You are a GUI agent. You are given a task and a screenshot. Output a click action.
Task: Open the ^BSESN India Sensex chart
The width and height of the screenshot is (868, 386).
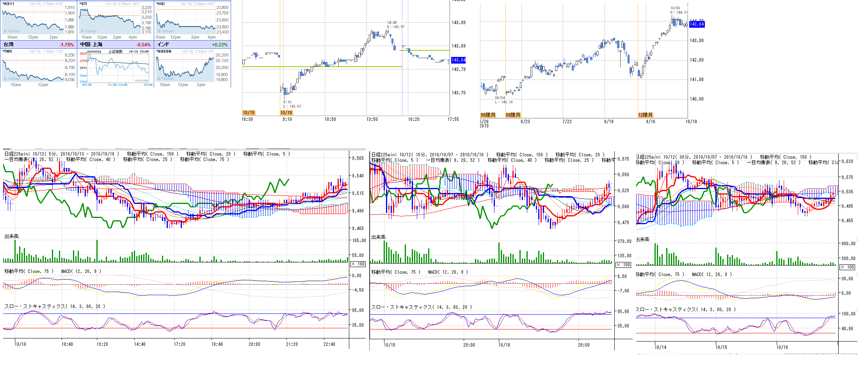(186, 68)
